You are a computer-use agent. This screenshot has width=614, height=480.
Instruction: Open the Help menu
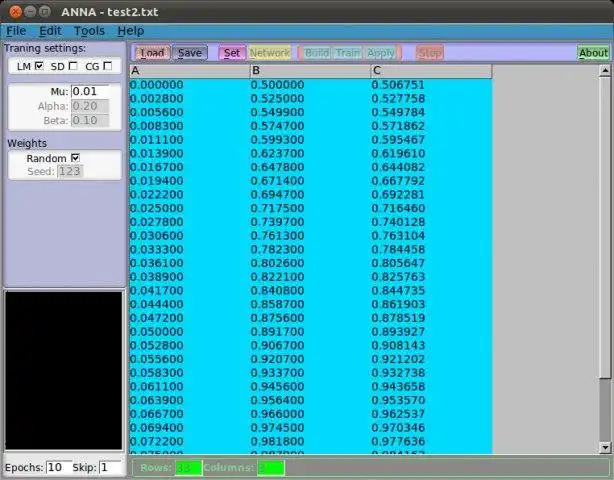tap(131, 31)
